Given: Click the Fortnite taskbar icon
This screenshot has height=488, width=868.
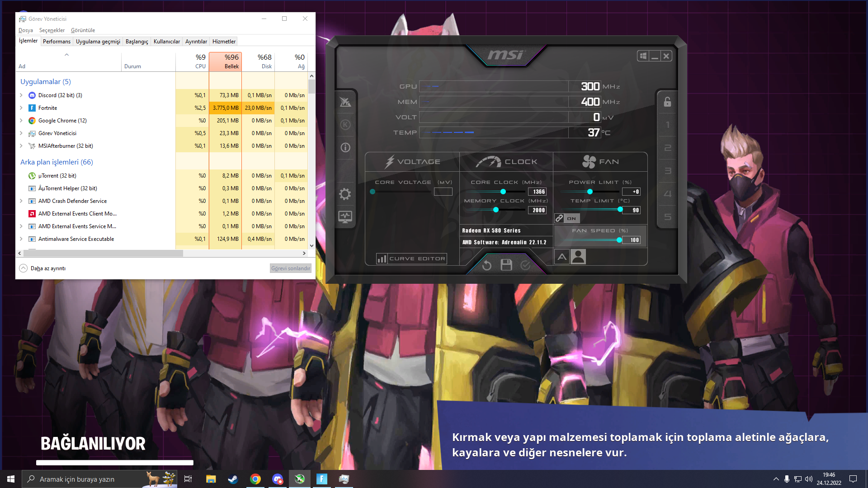Looking at the screenshot, I should tap(322, 479).
